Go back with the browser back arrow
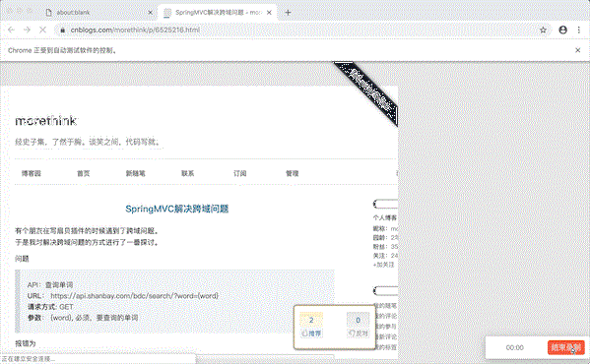The image size is (590, 364). click(x=11, y=30)
